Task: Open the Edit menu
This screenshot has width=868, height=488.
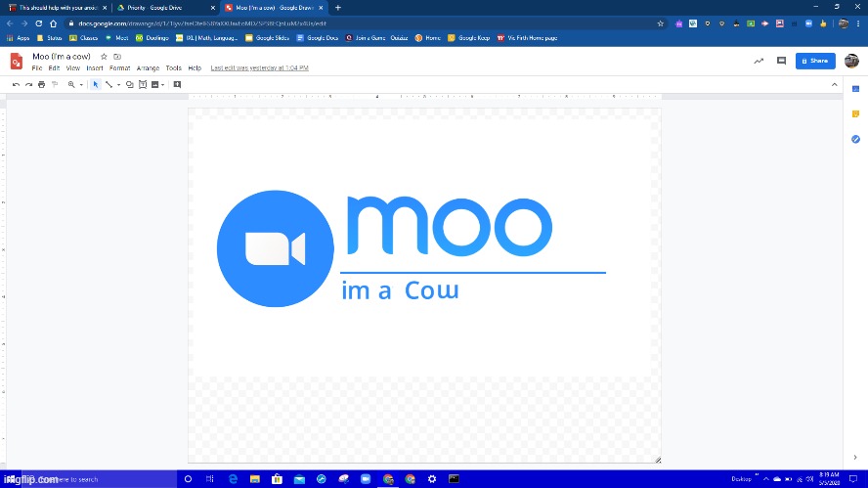Action: pyautogui.click(x=54, y=68)
